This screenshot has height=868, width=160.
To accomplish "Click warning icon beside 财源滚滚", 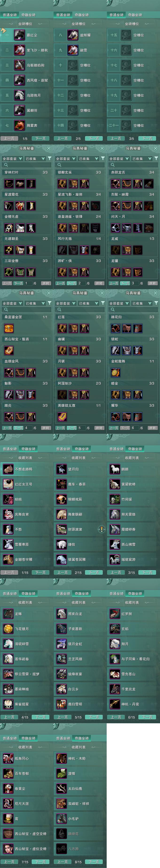I will pyautogui.click(x=101, y=529).
